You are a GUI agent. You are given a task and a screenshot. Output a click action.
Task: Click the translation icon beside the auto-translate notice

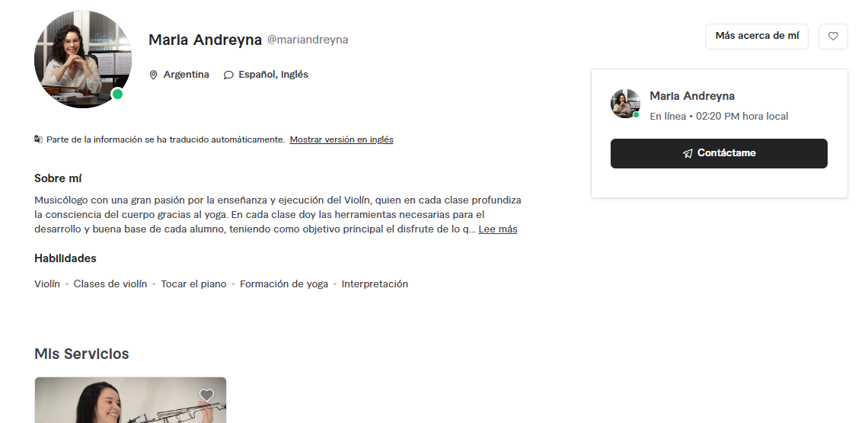coord(38,139)
